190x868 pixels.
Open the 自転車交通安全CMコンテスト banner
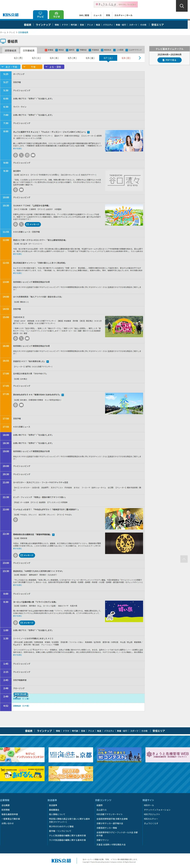(x=119, y=755)
